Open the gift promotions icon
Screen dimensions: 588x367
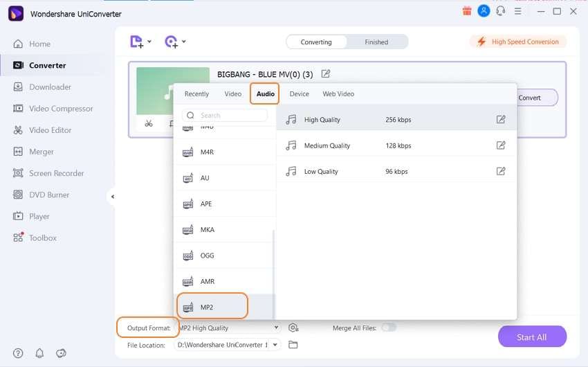467,11
